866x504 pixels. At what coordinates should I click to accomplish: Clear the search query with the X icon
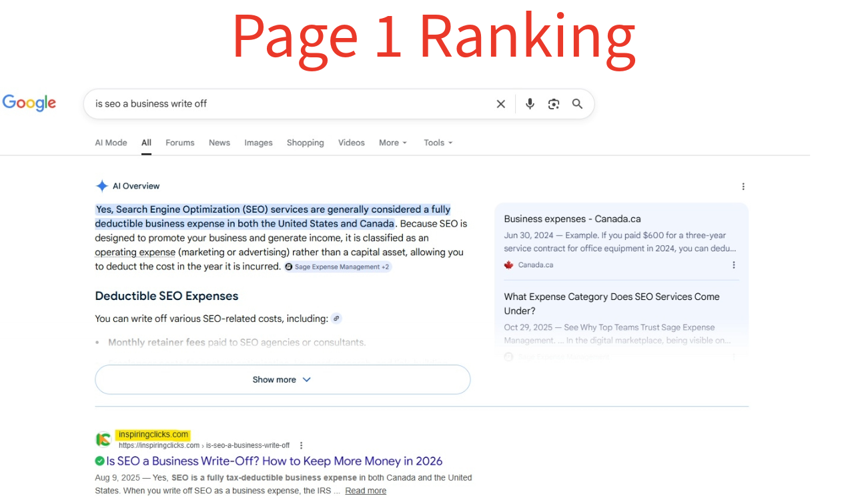[x=500, y=104]
